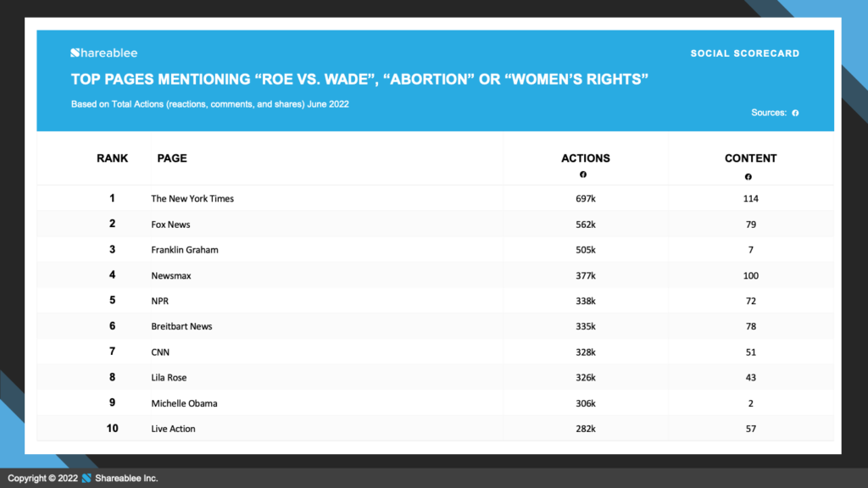This screenshot has width=868, height=488.
Task: Click the Copyright 2022 Shareablee Inc. text
Action: [83, 478]
